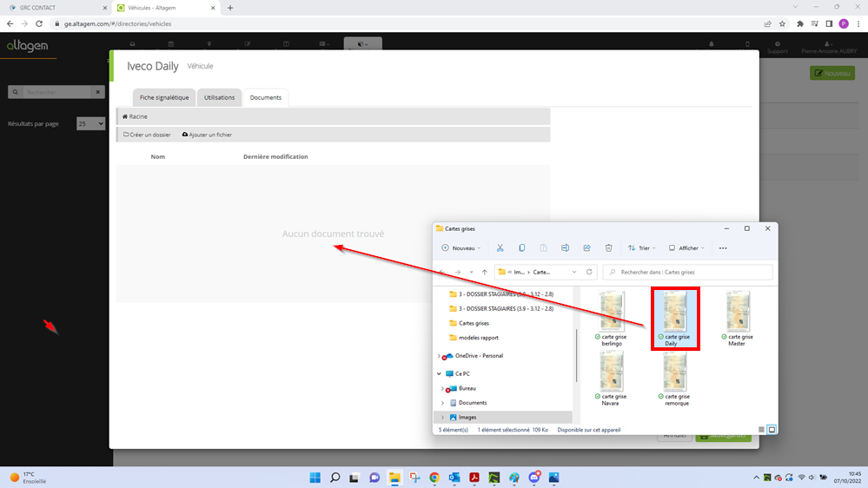The image size is (868, 488).
Task: Collapse the Ce PC tree node
Action: coord(439,373)
